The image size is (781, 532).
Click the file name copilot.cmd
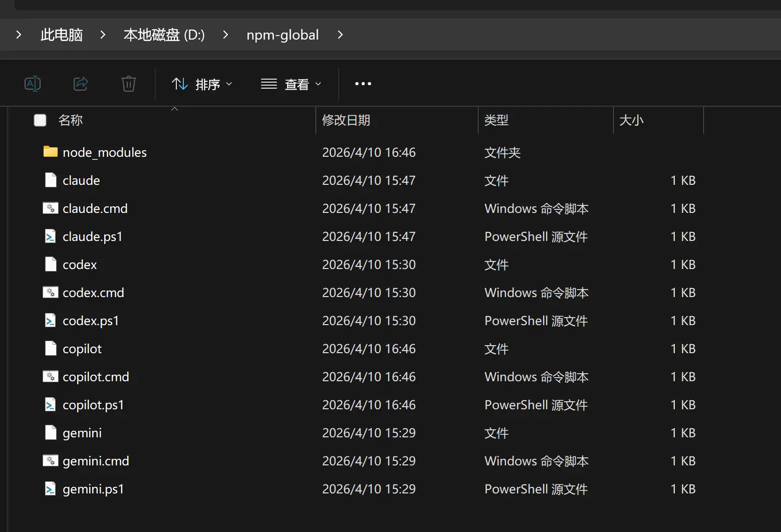point(96,377)
